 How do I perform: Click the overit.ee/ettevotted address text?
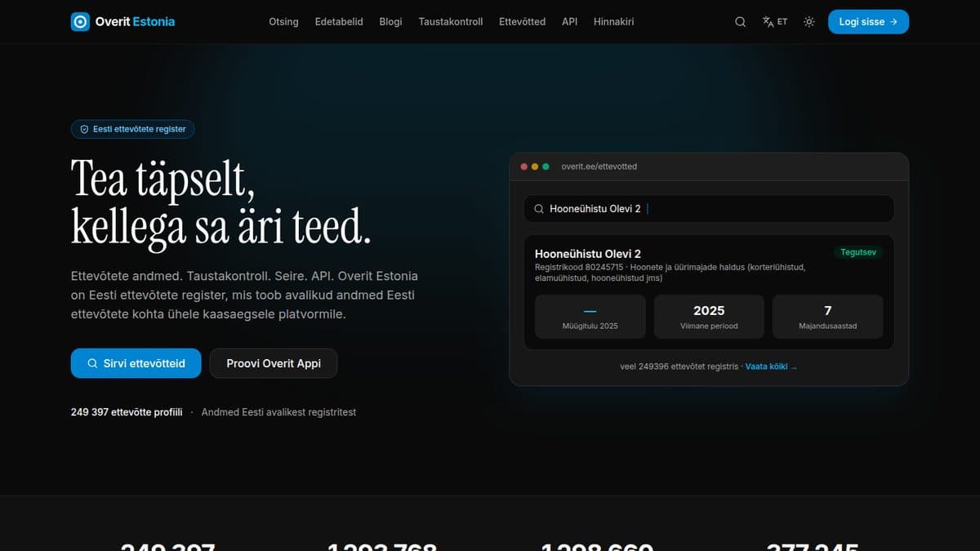point(599,167)
